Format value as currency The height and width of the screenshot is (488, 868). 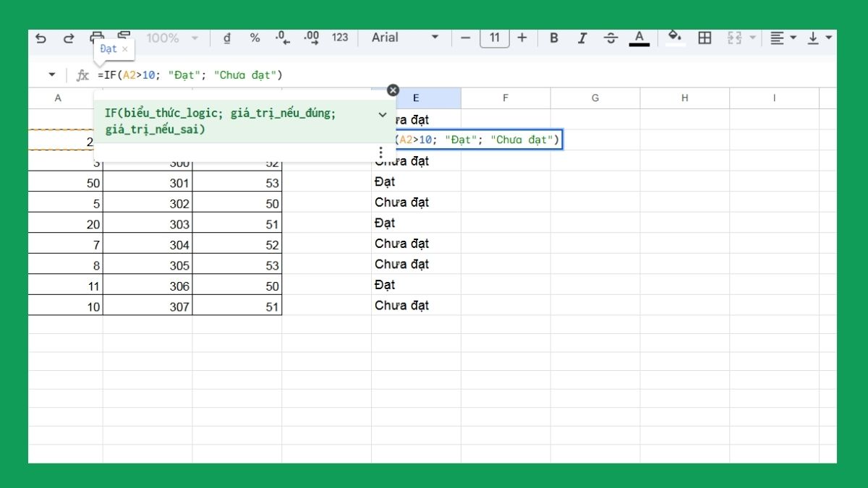tap(226, 38)
